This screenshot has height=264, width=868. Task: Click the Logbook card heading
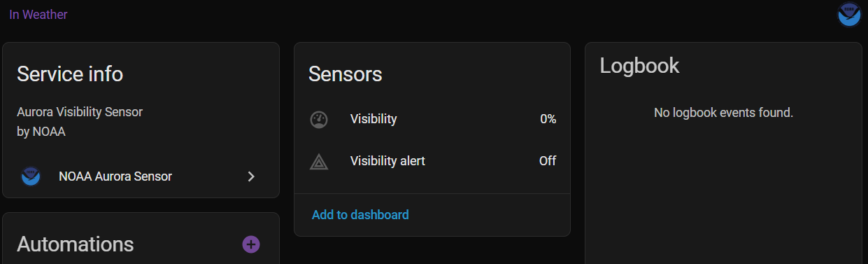pos(640,65)
